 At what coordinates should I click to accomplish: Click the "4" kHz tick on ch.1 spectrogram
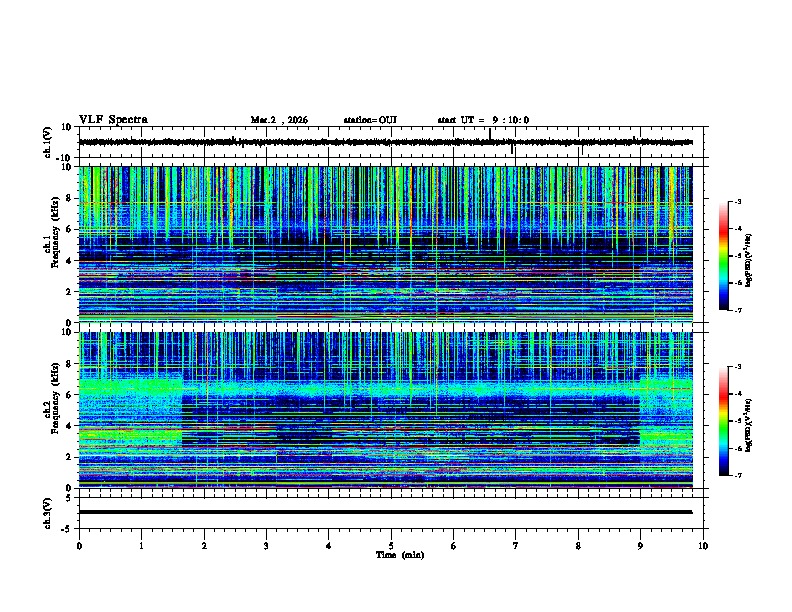(70, 261)
